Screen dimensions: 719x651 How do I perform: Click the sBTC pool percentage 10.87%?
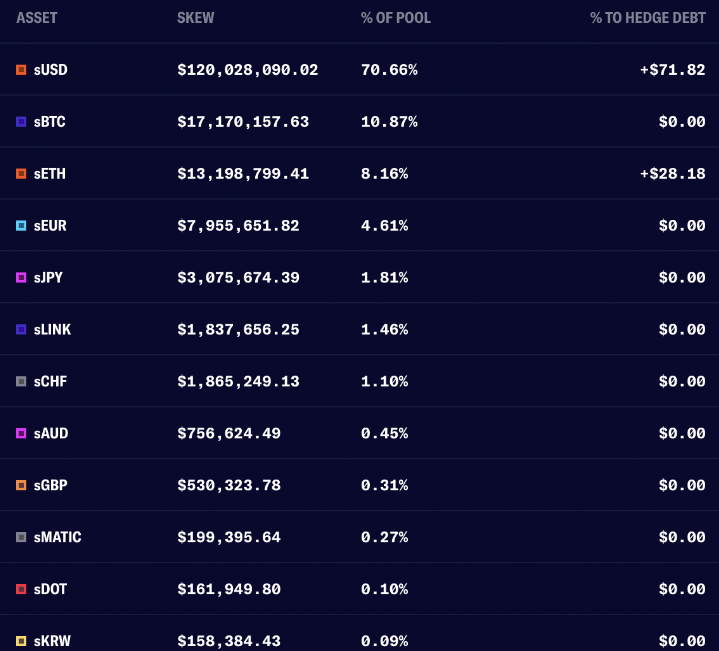tap(389, 121)
